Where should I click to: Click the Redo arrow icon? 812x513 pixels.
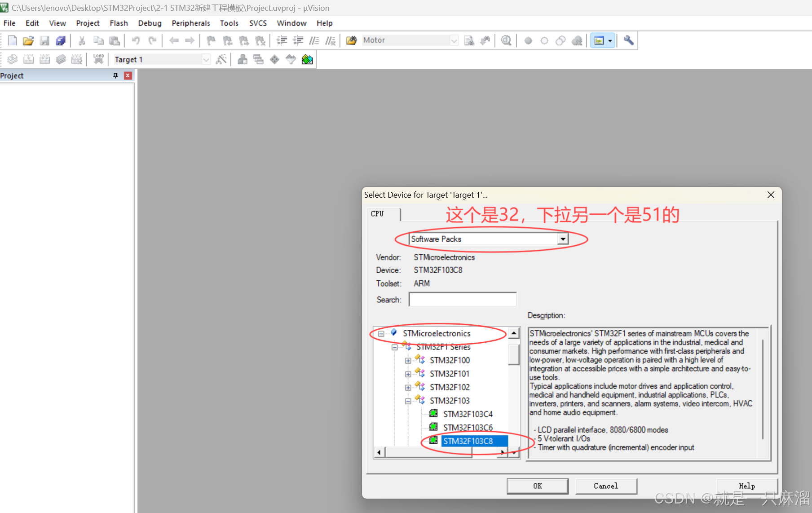point(152,40)
